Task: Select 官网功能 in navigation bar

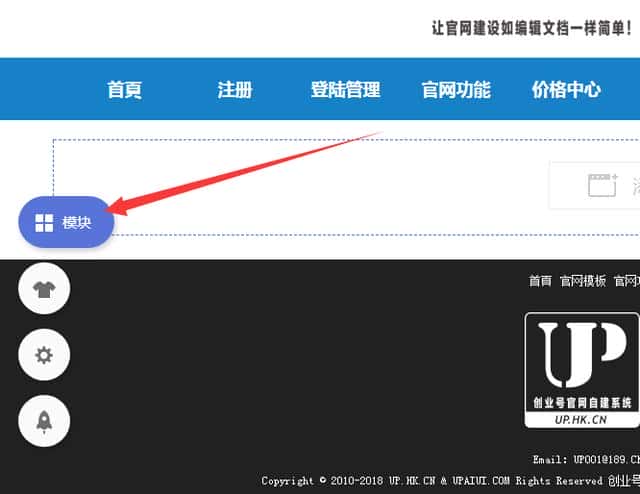Action: click(456, 90)
